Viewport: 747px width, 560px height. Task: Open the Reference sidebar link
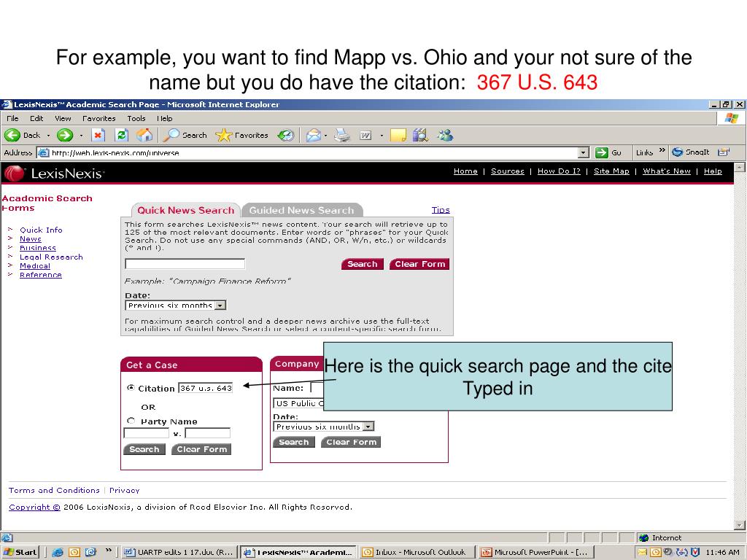pos(41,275)
